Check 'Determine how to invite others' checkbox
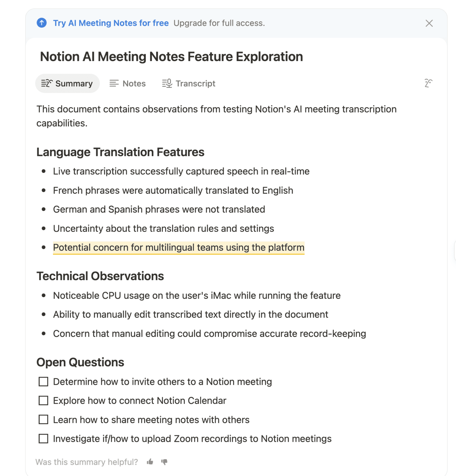 [43, 381]
